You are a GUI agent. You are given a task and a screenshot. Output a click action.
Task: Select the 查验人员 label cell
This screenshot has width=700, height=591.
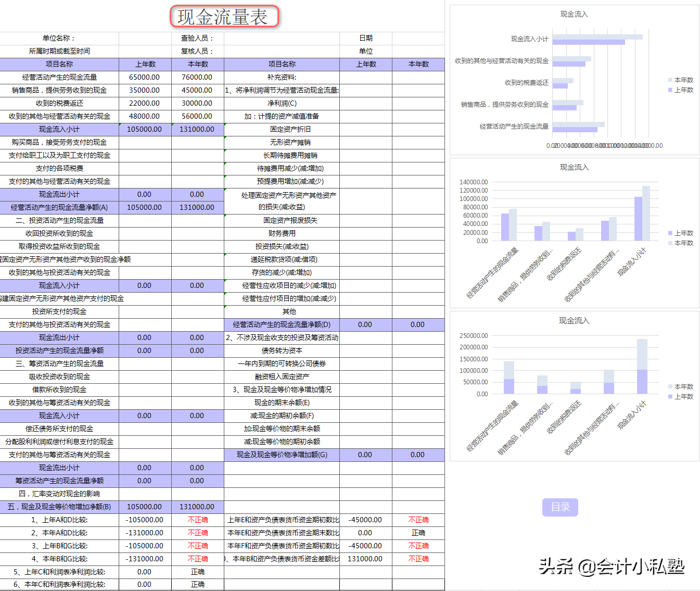click(198, 38)
